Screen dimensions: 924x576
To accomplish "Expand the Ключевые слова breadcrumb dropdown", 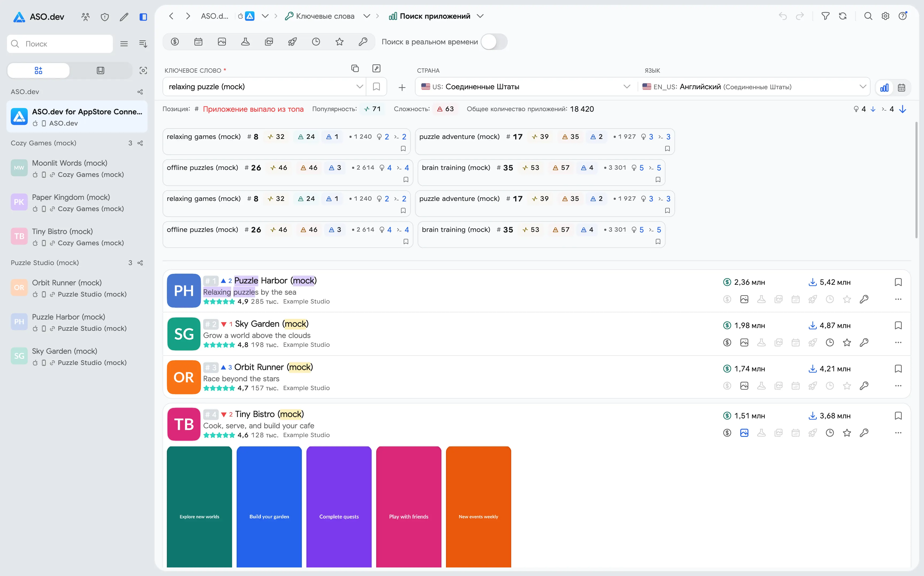I will 367,16.
